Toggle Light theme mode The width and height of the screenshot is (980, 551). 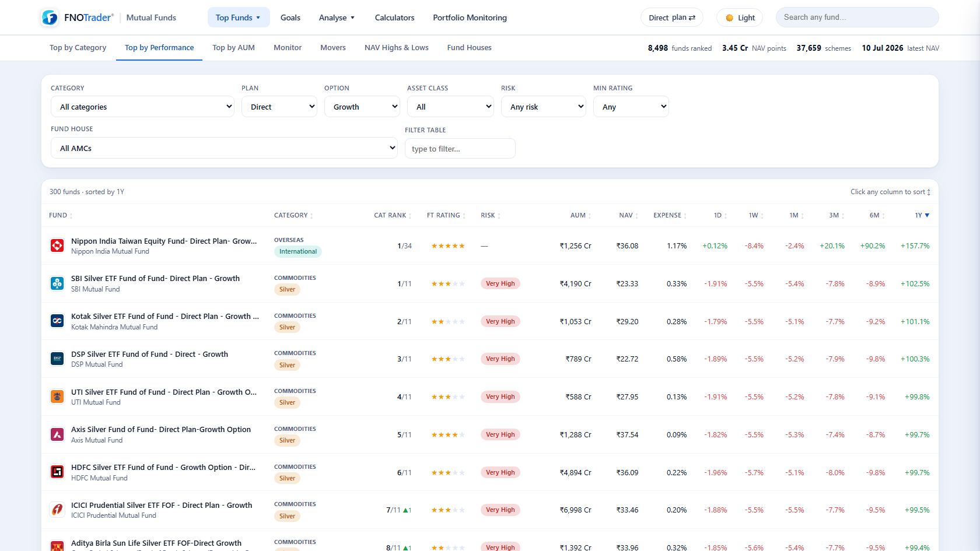pyautogui.click(x=740, y=17)
